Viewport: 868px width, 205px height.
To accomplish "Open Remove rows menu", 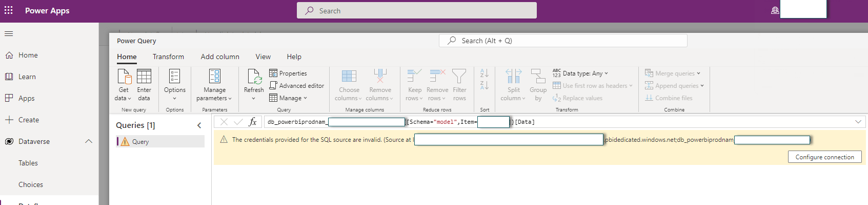I will [437, 85].
